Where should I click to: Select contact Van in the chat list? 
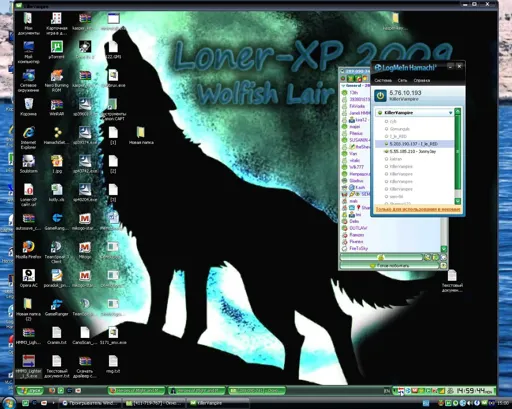click(353, 154)
